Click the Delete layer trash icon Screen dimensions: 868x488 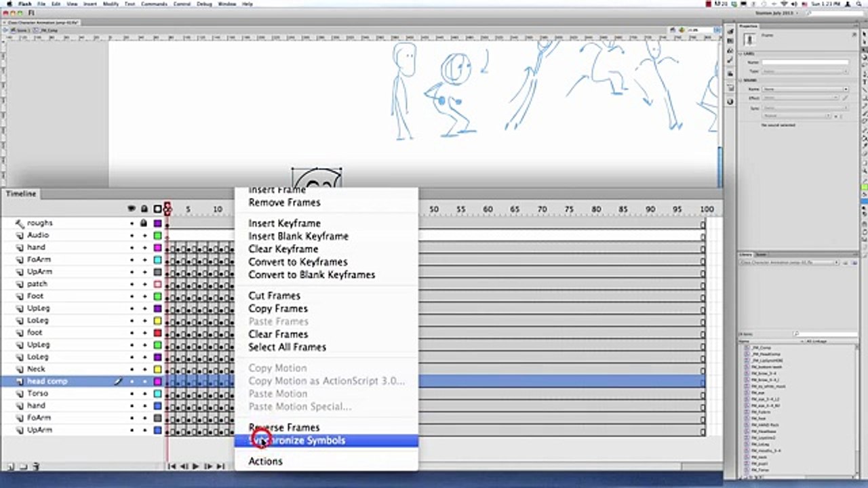pyautogui.click(x=36, y=466)
